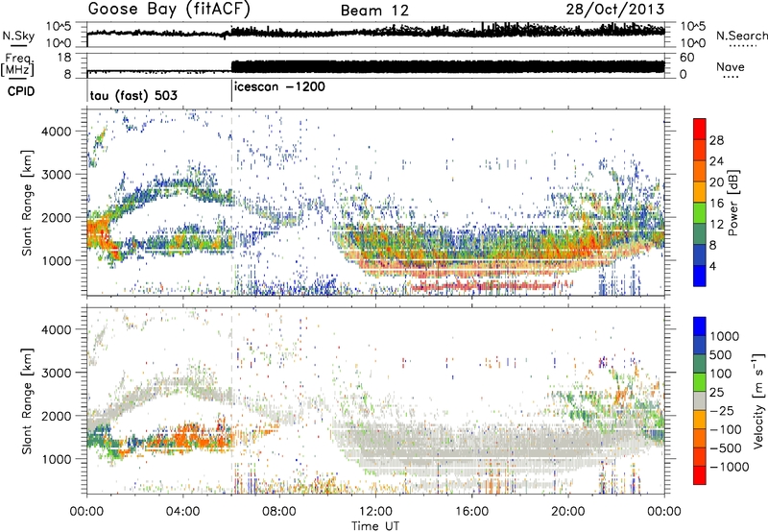The width and height of the screenshot is (768, 532).
Task: Click the velocity colorbar label '-1000'
Action: (x=729, y=467)
